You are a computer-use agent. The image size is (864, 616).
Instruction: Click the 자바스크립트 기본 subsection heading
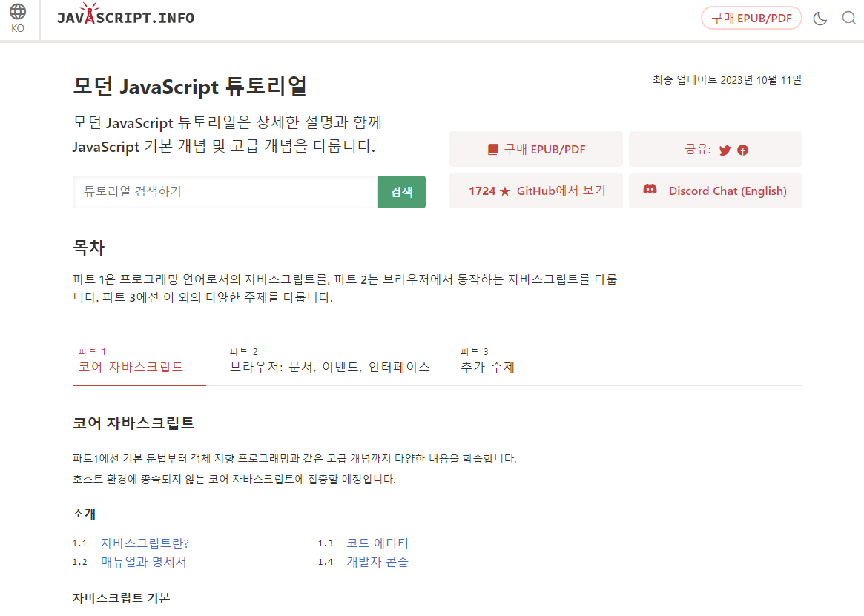[x=121, y=598]
